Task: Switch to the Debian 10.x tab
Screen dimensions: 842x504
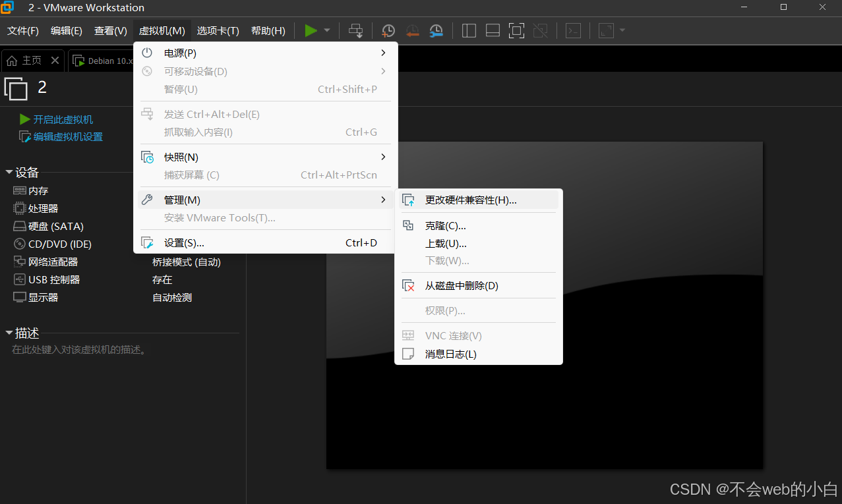Action: (102, 61)
